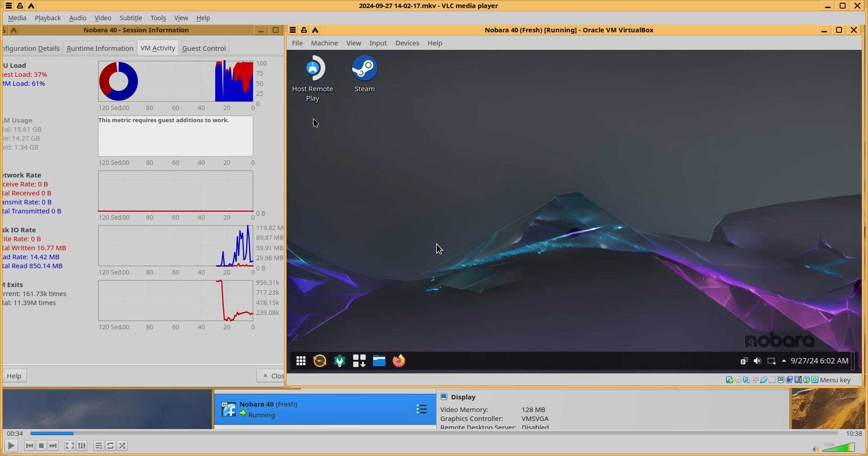Click the green wrench icon in the guest taskbar
Image resolution: width=868 pixels, height=456 pixels.
point(340,361)
